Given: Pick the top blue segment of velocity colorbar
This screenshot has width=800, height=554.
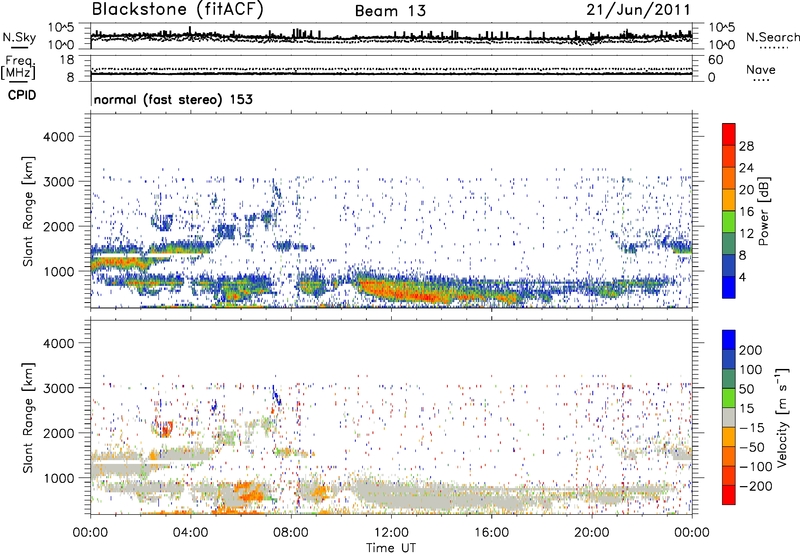Looking at the screenshot, I should point(729,340).
